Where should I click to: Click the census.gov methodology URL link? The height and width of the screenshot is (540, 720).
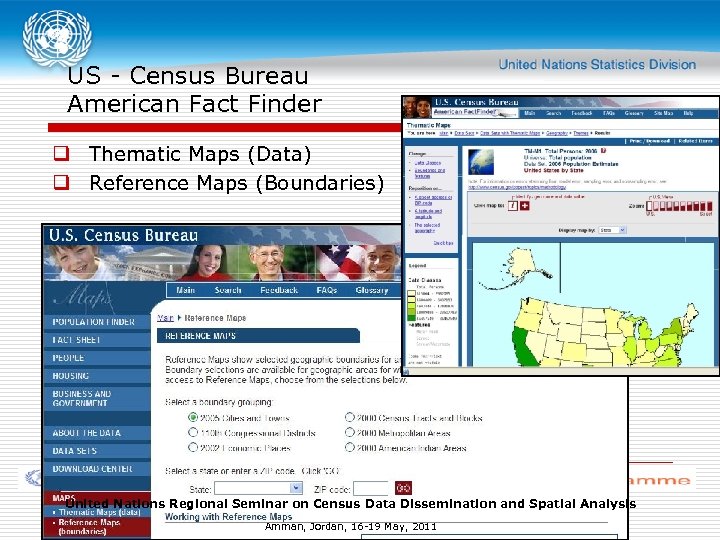(517, 187)
